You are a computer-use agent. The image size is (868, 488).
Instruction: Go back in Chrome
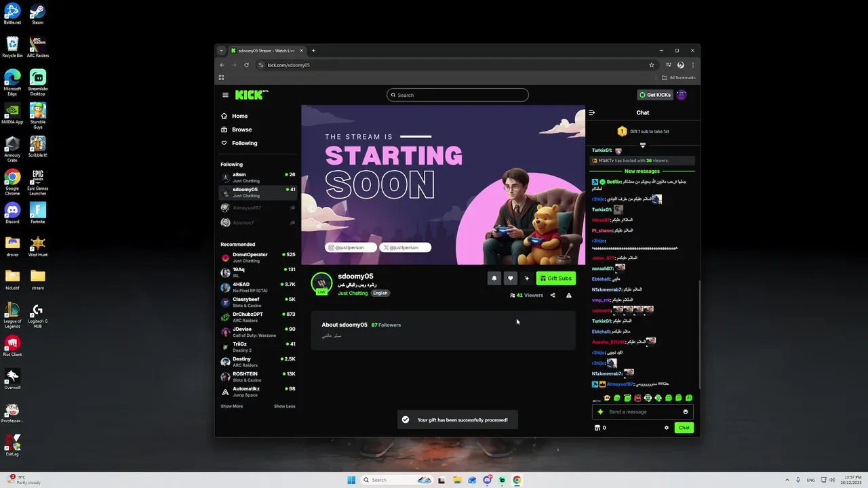(222, 65)
